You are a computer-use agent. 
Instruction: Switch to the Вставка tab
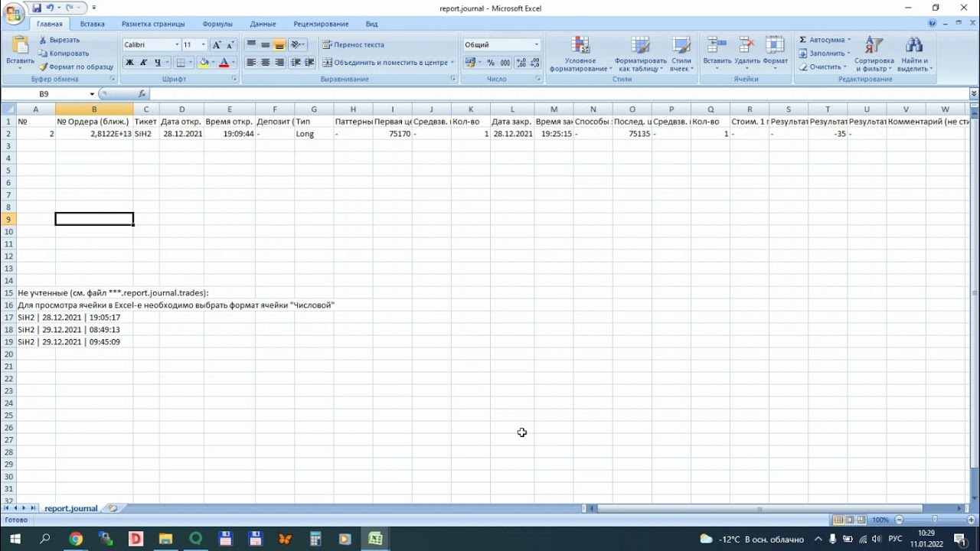coord(93,24)
